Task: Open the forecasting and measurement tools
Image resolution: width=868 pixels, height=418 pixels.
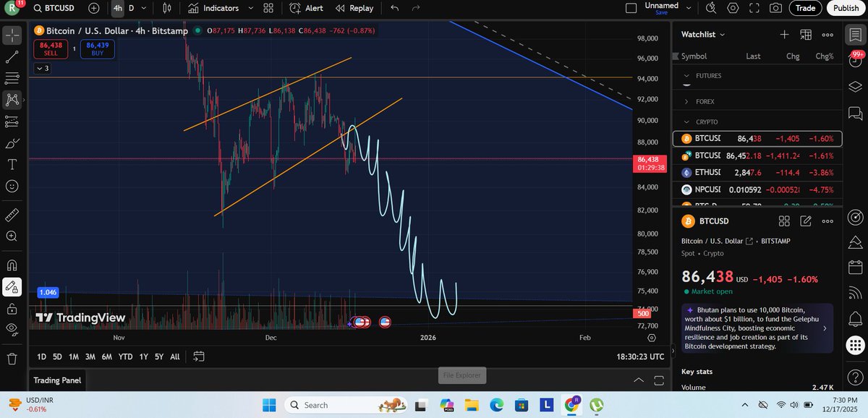Action: point(12,121)
